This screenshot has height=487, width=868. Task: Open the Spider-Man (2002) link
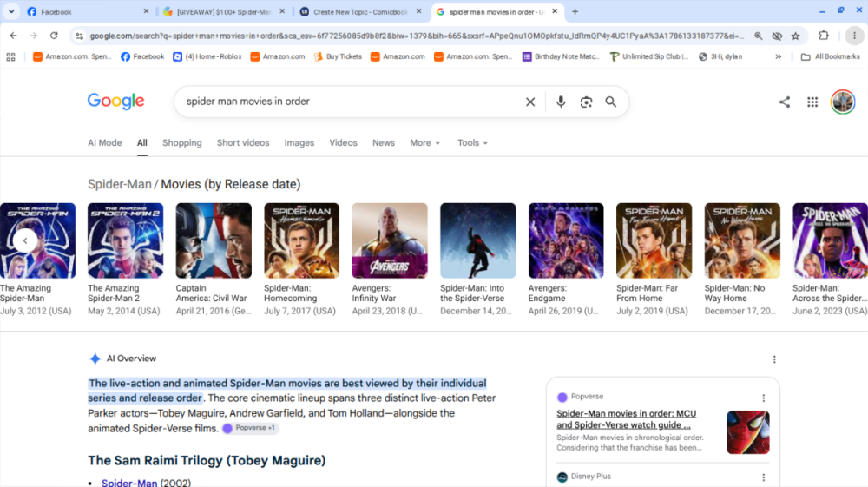click(129, 483)
